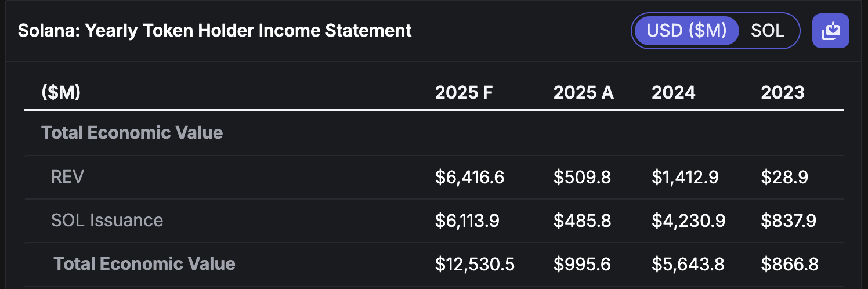The height and width of the screenshot is (289, 868).
Task: Click the 2025 A column header
Action: pos(583,92)
